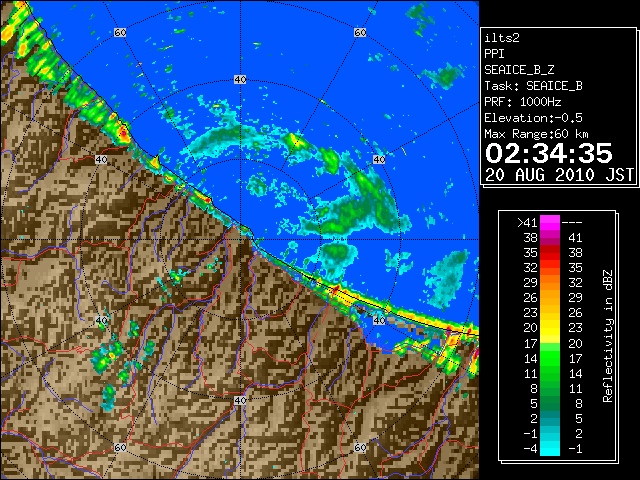Click the '>41' legend label
Screen dimensions: 640x480
click(x=527, y=222)
